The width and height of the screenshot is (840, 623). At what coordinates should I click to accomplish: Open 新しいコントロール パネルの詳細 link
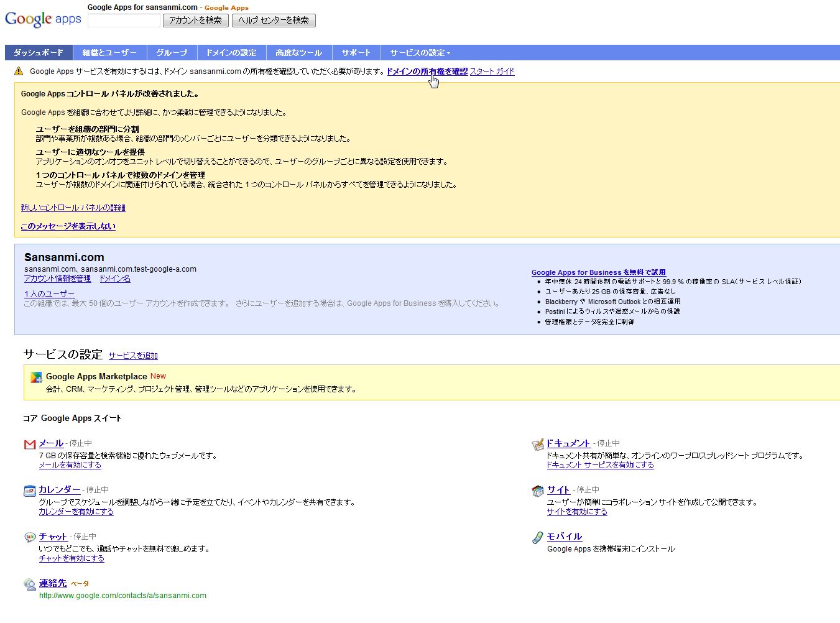coord(73,208)
